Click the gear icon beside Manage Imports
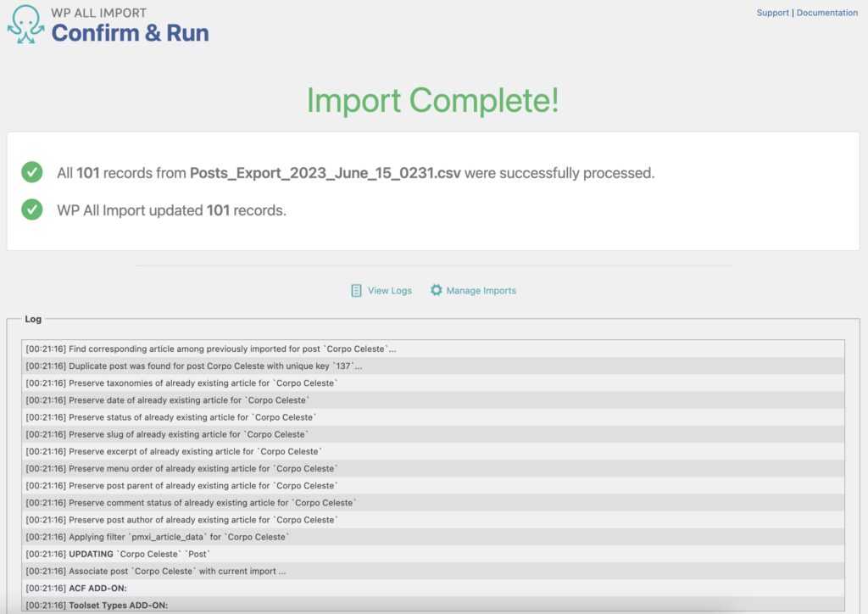Screen dimensions: 868x614 pos(436,290)
